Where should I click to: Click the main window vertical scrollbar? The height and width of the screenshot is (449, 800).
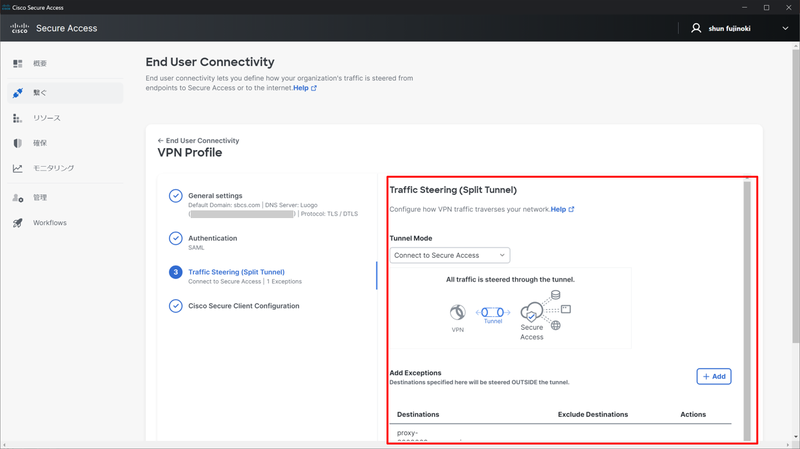[795, 194]
